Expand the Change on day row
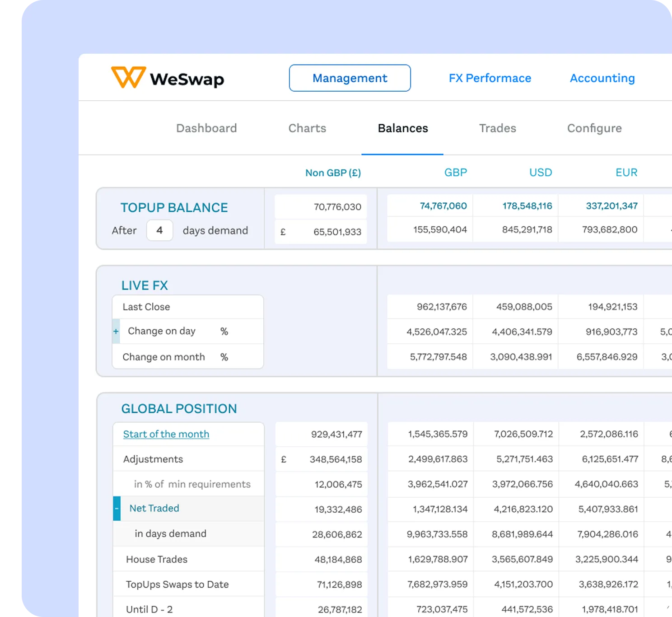This screenshot has height=617, width=672. click(x=116, y=332)
